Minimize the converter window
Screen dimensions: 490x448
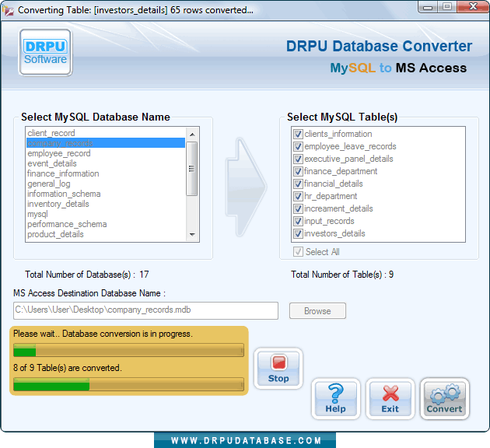point(428,8)
